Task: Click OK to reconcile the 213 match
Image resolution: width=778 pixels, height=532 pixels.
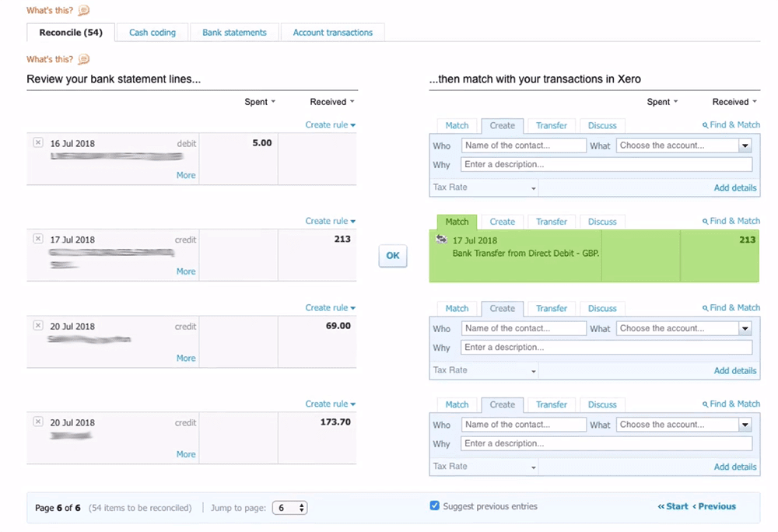Action: click(x=392, y=255)
